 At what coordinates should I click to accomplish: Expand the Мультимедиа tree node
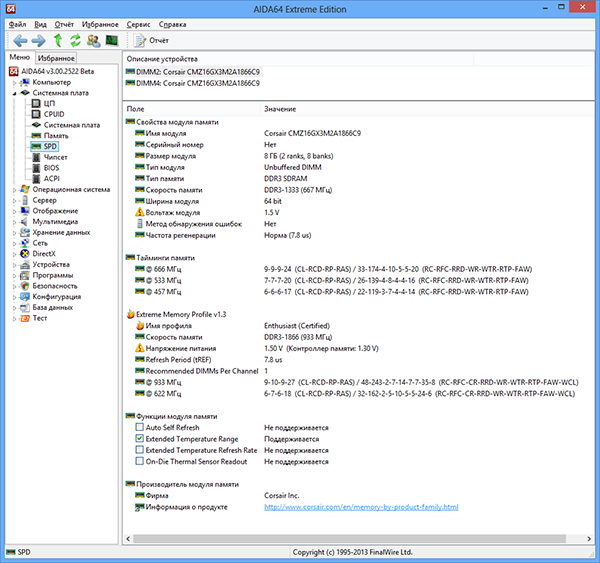coord(15,222)
